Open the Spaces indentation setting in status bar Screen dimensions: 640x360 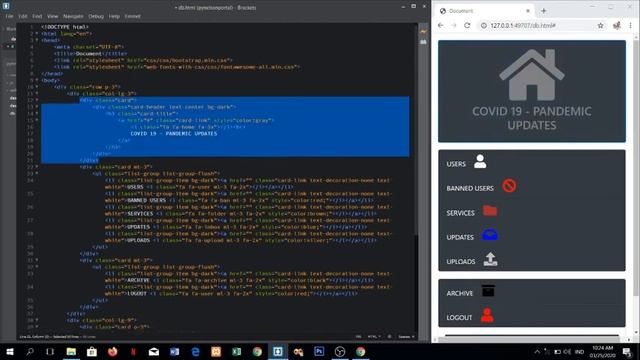(406, 337)
